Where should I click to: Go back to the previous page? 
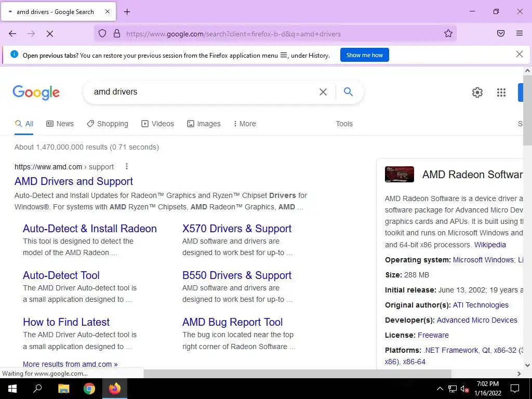coord(12,34)
